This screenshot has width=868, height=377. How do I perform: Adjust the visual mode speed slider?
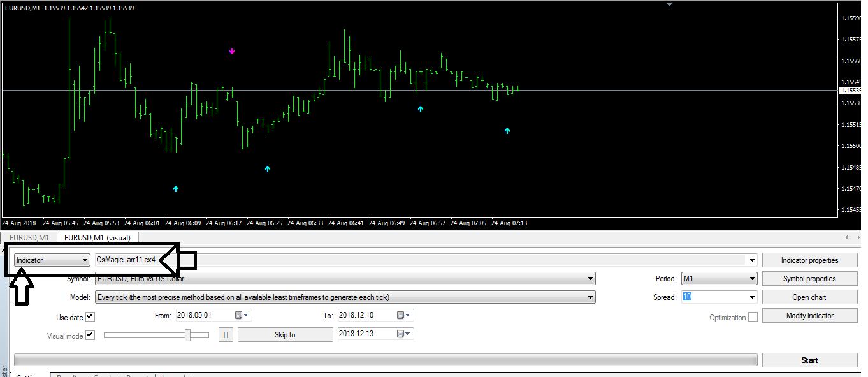point(187,335)
